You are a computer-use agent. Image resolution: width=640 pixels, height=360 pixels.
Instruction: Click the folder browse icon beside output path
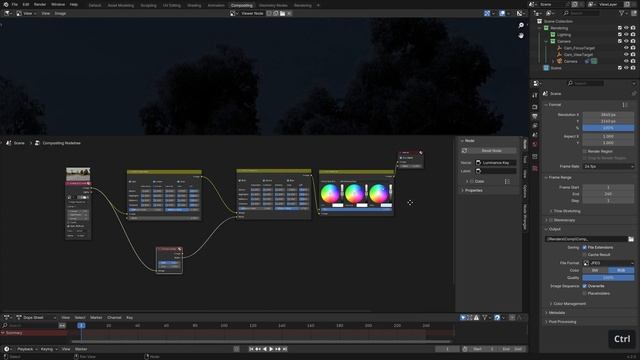[631, 239]
